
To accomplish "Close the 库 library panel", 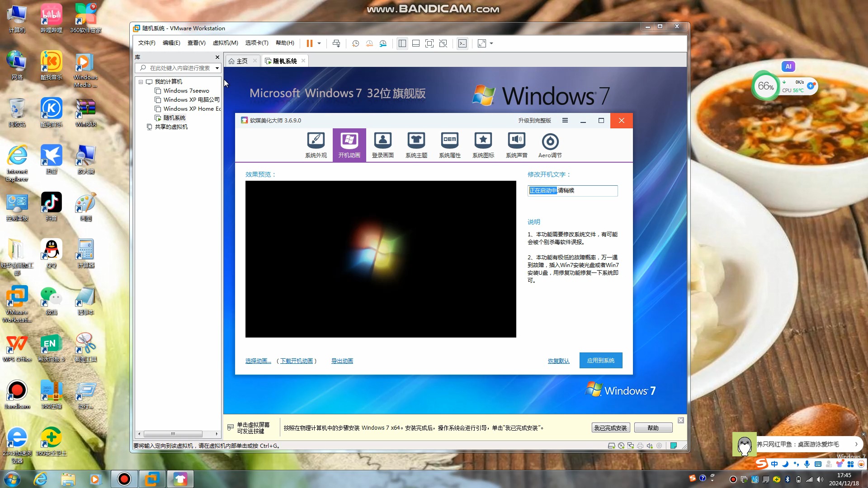I will 217,57.
